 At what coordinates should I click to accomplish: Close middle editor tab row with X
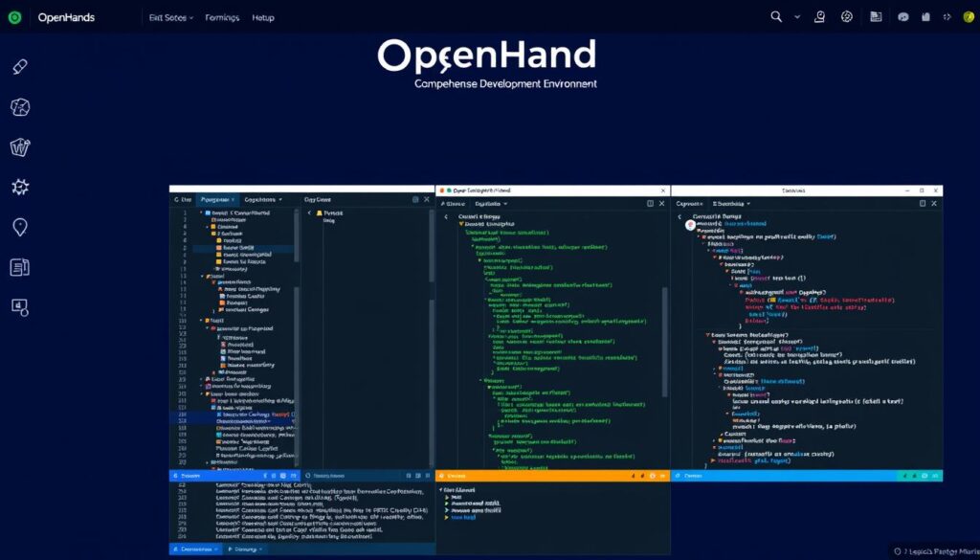point(662,204)
